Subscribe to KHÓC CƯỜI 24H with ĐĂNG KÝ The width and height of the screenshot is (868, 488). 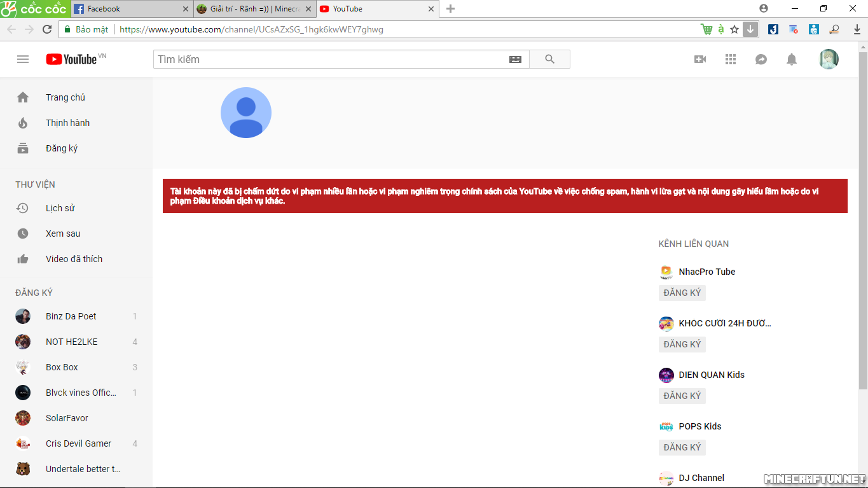point(682,344)
